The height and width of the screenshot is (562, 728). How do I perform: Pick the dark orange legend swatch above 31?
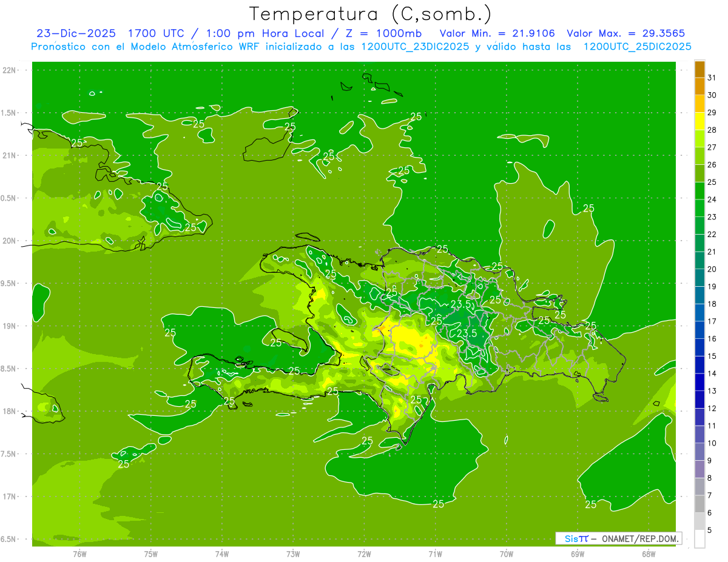(x=699, y=69)
